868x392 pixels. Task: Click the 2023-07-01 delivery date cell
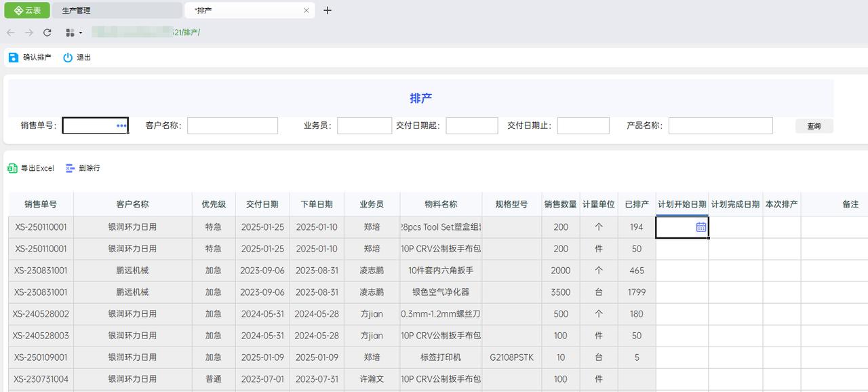tap(262, 379)
